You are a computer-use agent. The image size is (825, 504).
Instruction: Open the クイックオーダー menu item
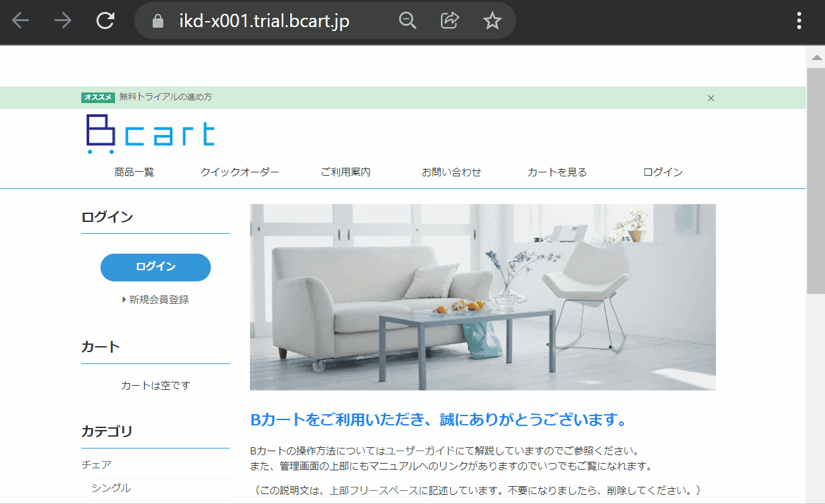[240, 172]
